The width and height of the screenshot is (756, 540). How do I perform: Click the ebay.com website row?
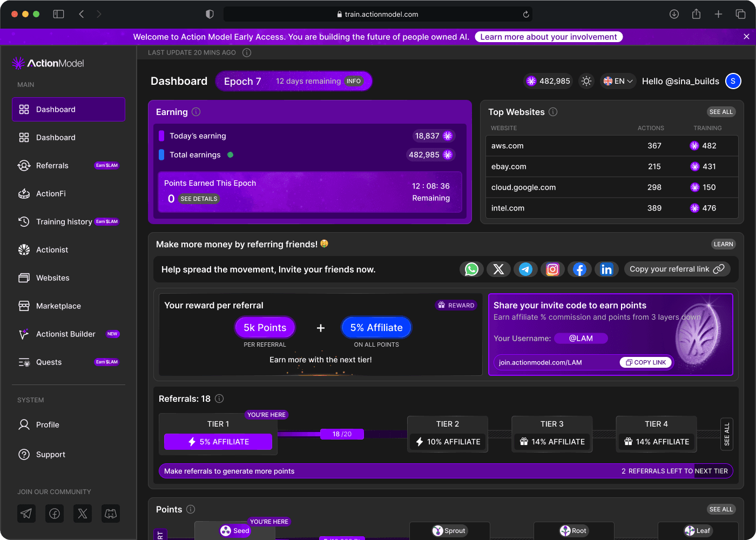[612, 166]
